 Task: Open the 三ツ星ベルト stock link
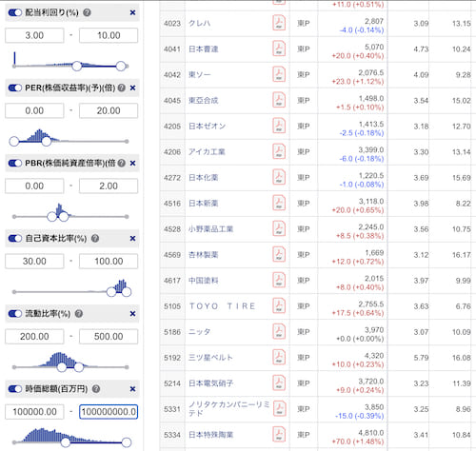pos(211,358)
